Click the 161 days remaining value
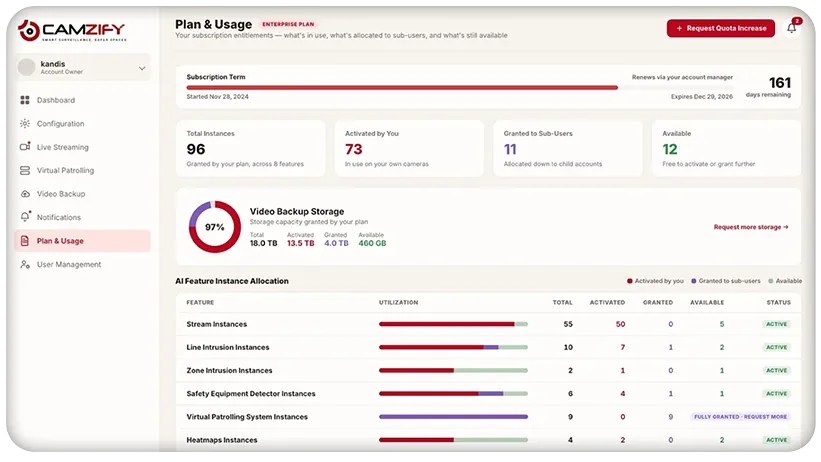This screenshot has height=462, width=821. pos(780,83)
